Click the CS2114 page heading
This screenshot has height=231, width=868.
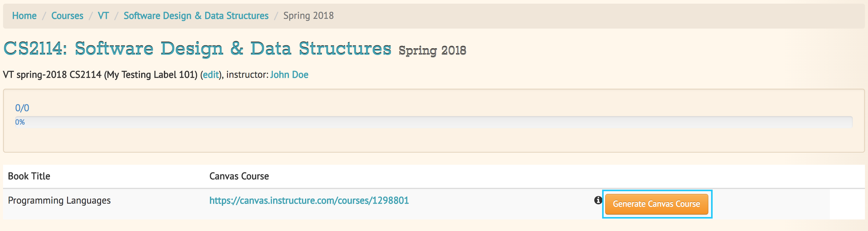[x=197, y=48]
